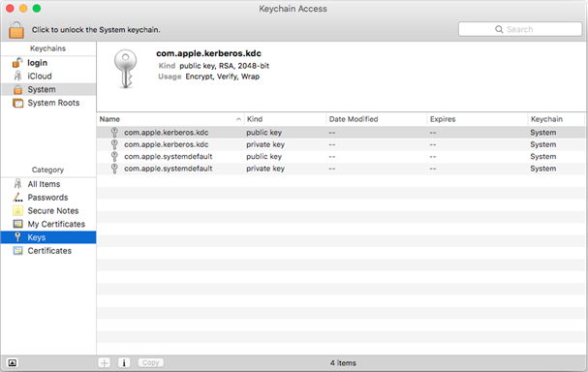
Task: Select the System keychain in sidebar
Action: coord(48,89)
